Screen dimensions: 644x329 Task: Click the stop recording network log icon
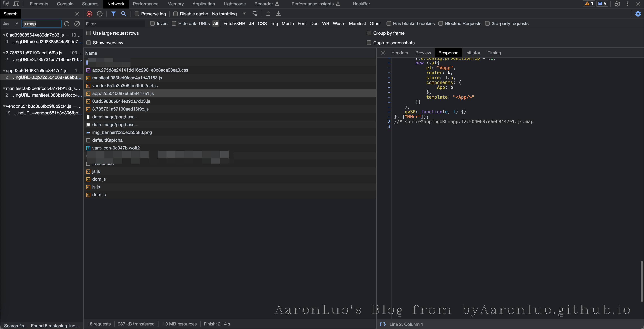(x=89, y=14)
